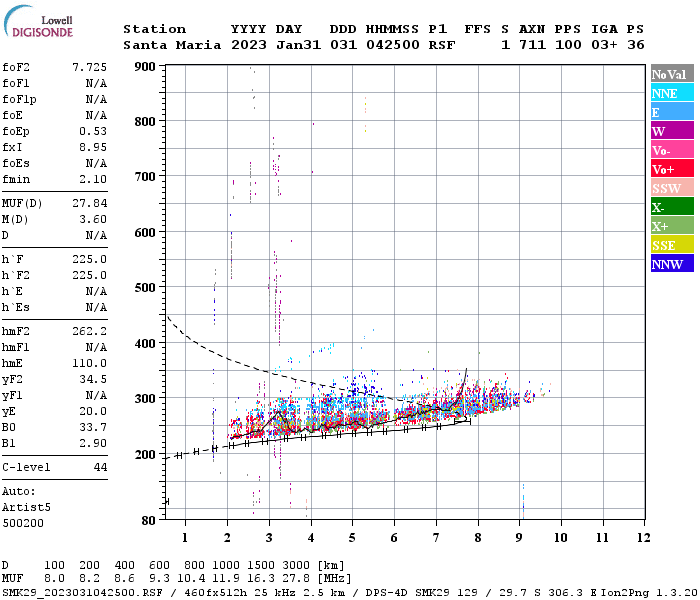Click the yF2 value 34.5
The height and width of the screenshot is (600, 700).
pyautogui.click(x=93, y=379)
